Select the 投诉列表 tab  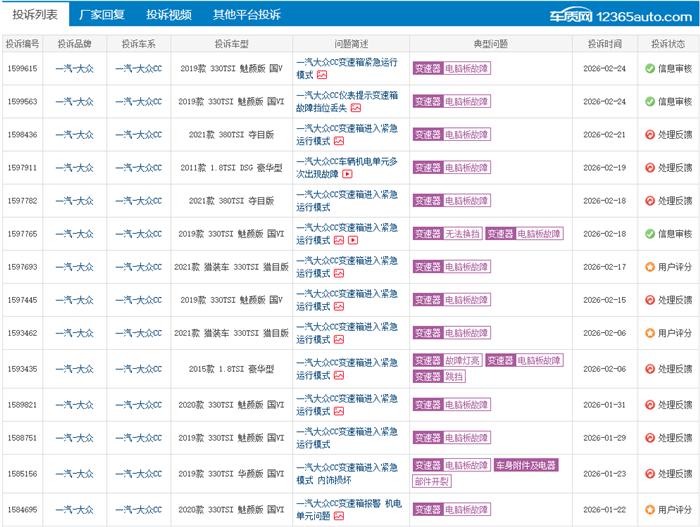point(35,15)
